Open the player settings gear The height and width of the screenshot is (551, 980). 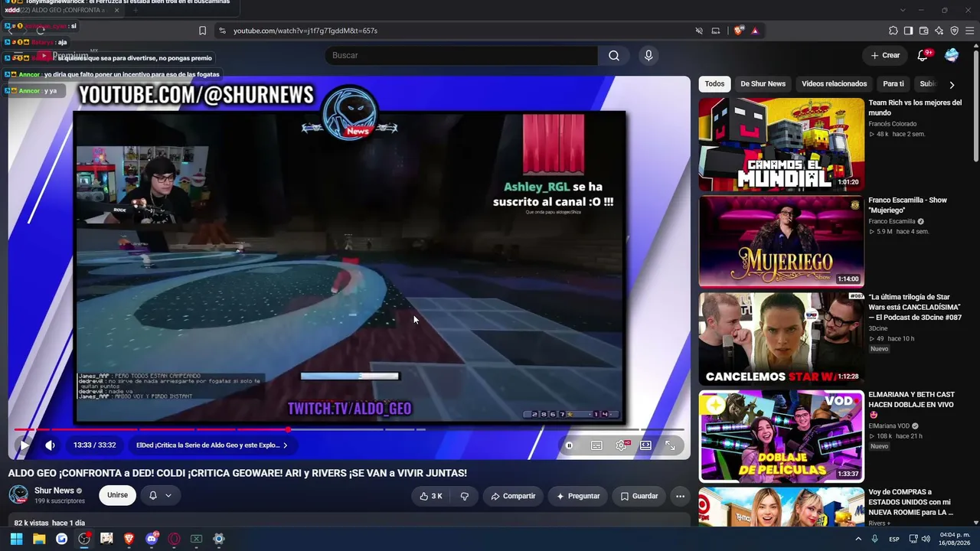click(x=621, y=445)
